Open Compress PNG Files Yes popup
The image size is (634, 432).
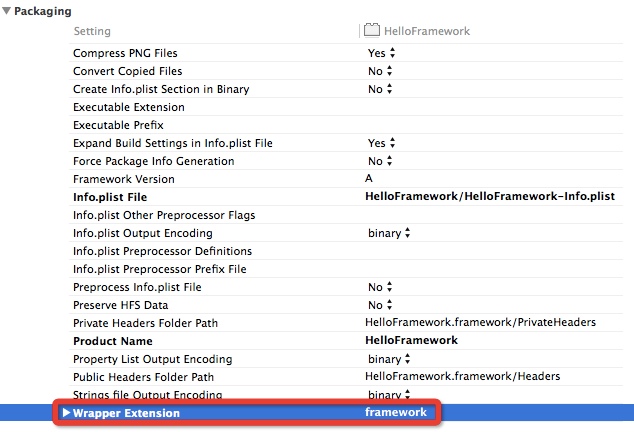tap(381, 53)
